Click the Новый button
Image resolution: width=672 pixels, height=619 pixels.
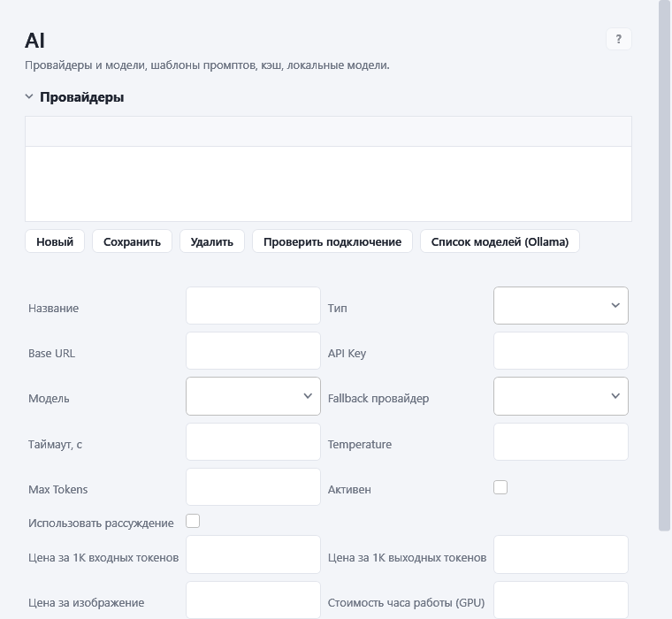(55, 241)
